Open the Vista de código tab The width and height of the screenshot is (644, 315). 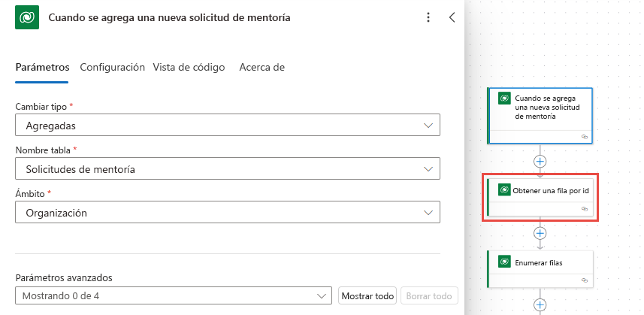[189, 67]
